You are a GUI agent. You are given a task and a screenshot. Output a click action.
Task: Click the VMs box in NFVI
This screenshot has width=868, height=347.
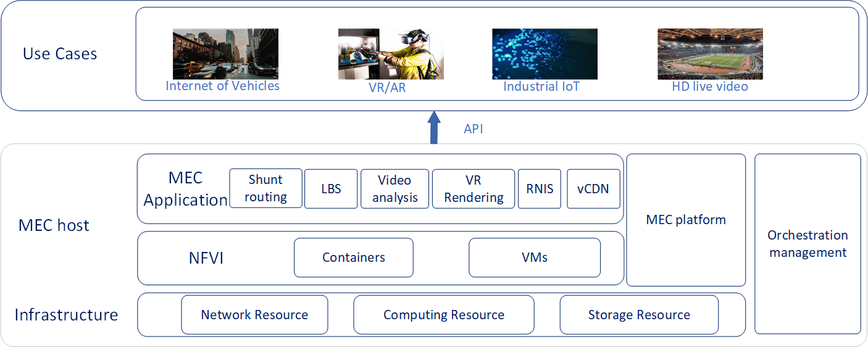[x=534, y=257]
